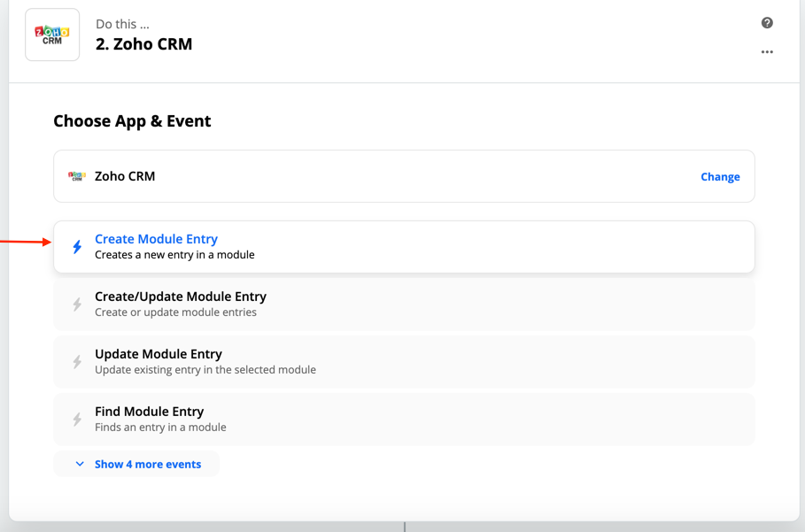Click the lightning icon beside Create/Update Module Entry
This screenshot has height=532, width=805.
(77, 305)
